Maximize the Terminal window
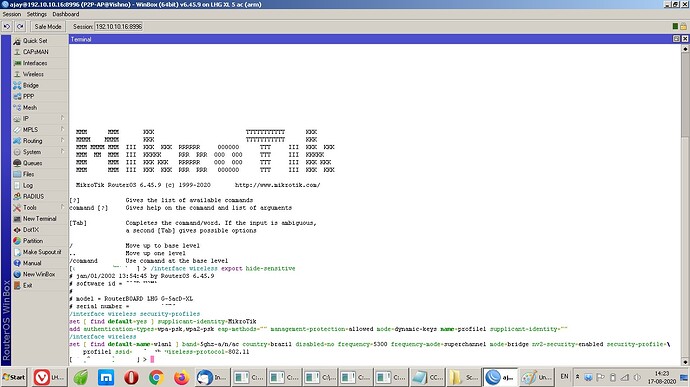The image size is (690, 387). [677, 39]
